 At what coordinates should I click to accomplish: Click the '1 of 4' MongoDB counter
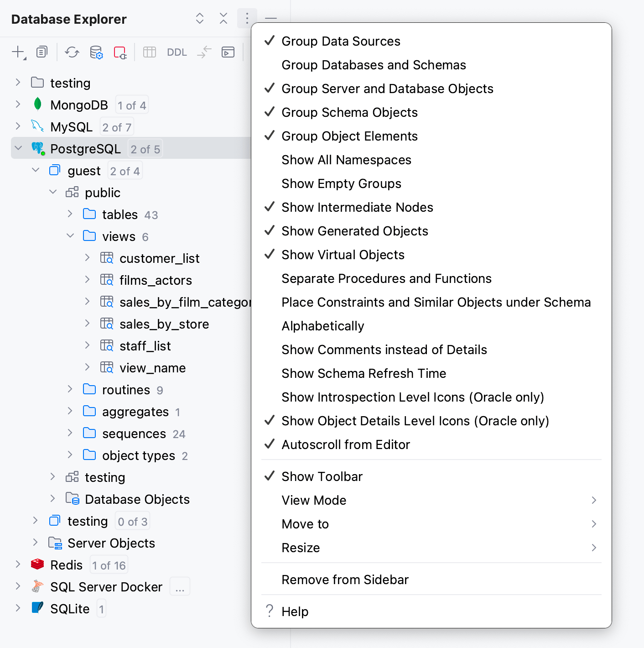[132, 105]
